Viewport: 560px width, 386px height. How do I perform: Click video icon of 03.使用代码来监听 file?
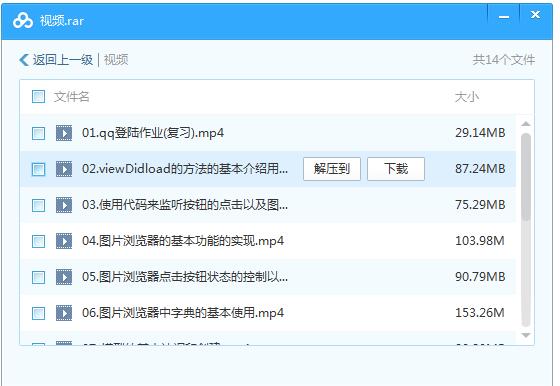[64, 205]
